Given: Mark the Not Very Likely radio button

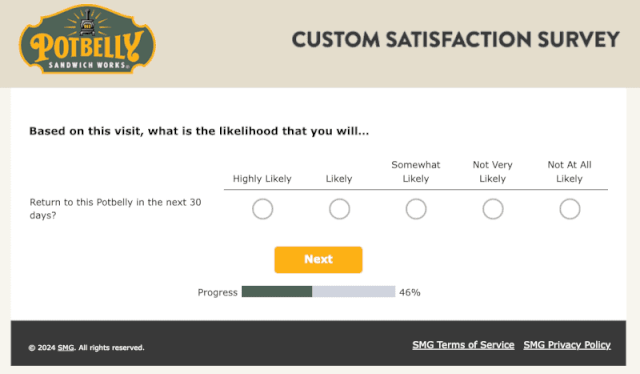Looking at the screenshot, I should (x=493, y=209).
